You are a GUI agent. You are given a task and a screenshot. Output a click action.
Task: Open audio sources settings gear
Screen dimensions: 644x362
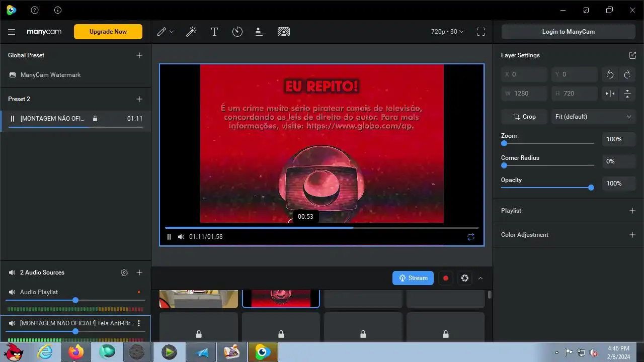tap(124, 273)
